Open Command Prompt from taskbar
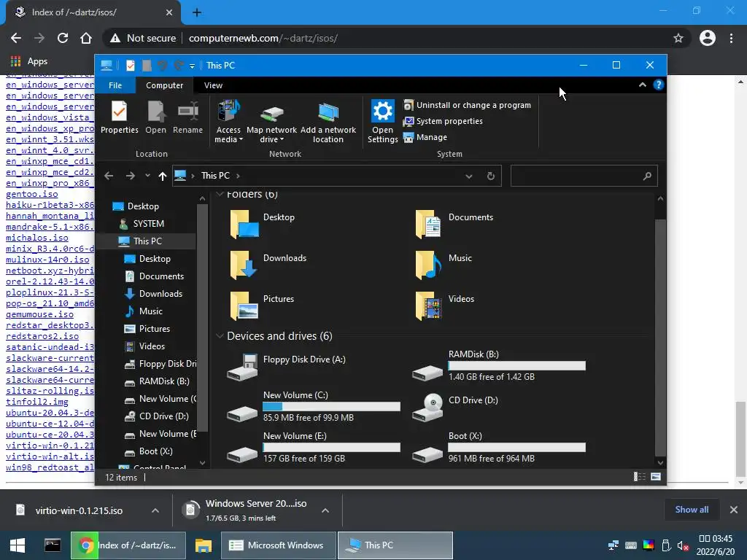747x560 pixels. [53, 545]
